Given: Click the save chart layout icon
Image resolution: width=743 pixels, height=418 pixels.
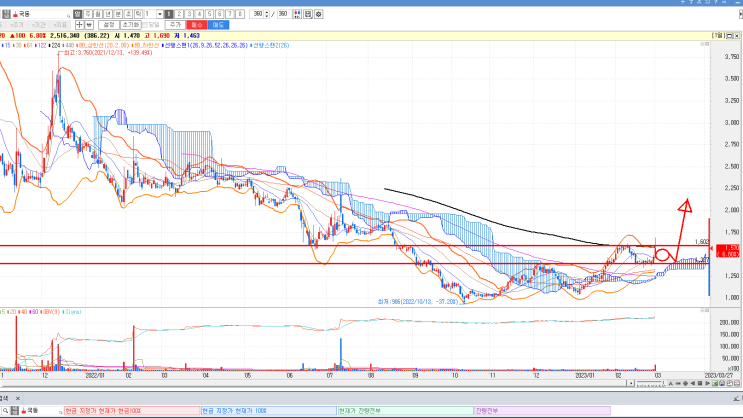Looking at the screenshot, I should pyautogui.click(x=308, y=14).
